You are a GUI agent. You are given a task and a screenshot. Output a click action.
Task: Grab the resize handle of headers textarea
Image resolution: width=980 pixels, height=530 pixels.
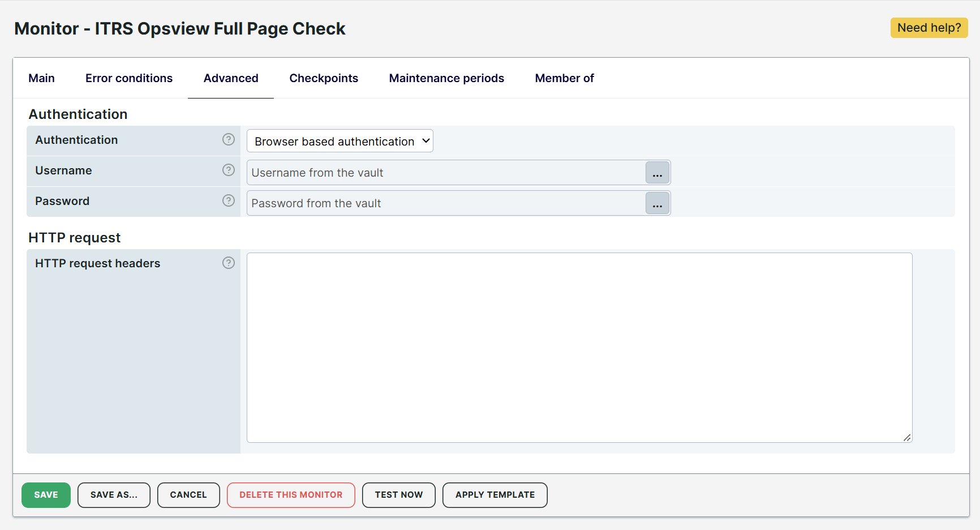907,437
